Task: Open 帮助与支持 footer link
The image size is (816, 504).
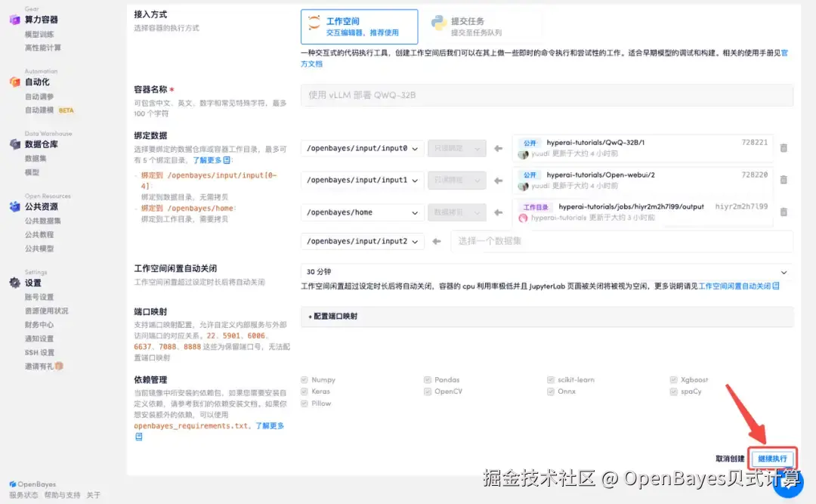Action: (62, 495)
